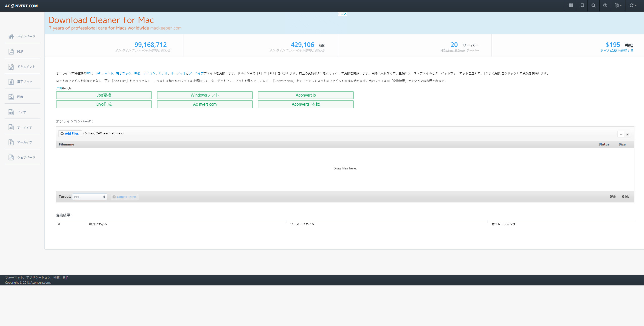Screen dimensions: 644x326
Task: Click the ビデオ link in description text
Action: tap(163, 73)
